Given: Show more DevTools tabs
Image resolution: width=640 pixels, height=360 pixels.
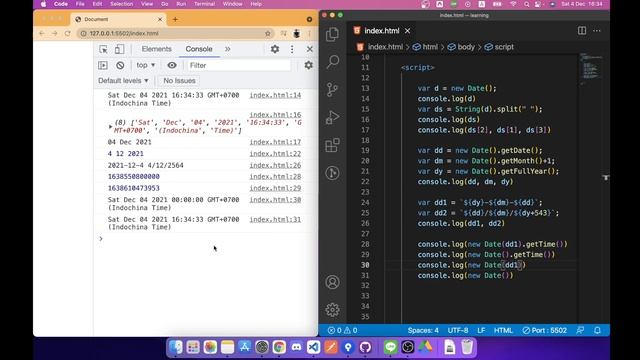Looking at the screenshot, I should click(227, 49).
